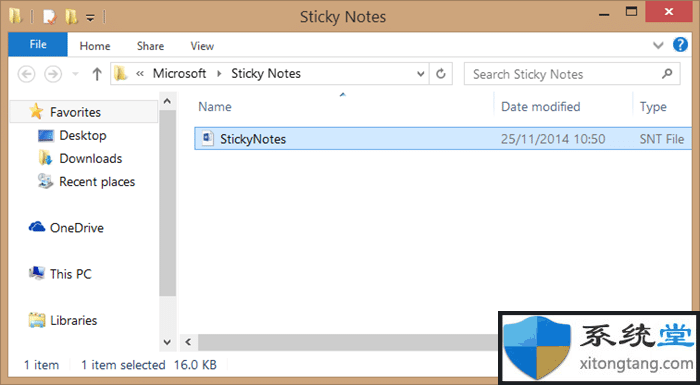
Task: Go up one folder level
Action: pos(97,74)
